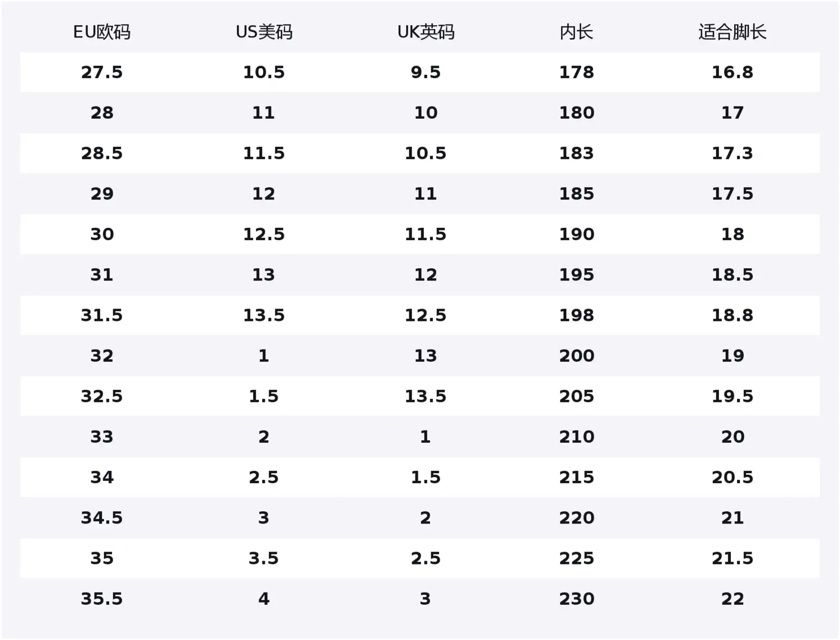Select inner length 230 cell
This screenshot has width=840, height=640.
tap(576, 599)
